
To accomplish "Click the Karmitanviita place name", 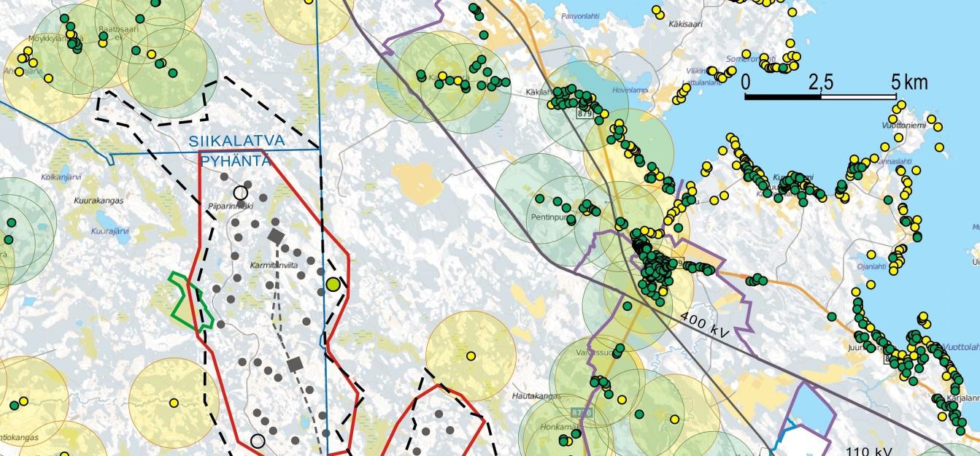I will click(274, 266).
